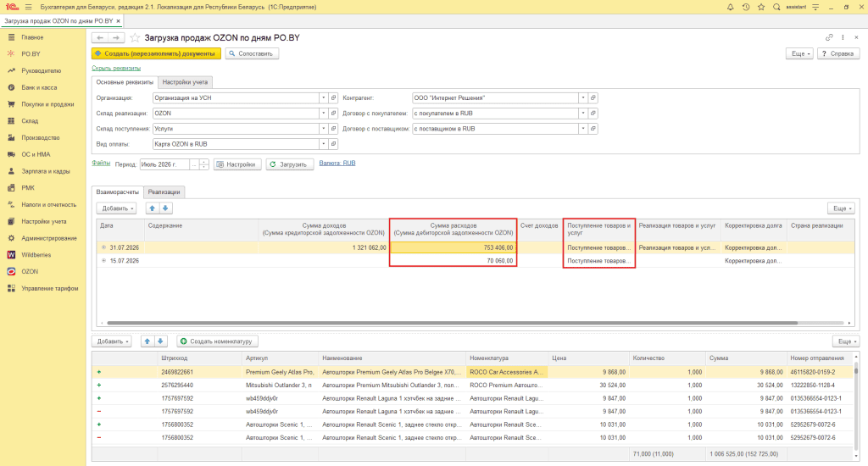Viewport: 868px width, 466px height.
Task: Click the Скрыть реквизиты link
Action: pos(116,68)
